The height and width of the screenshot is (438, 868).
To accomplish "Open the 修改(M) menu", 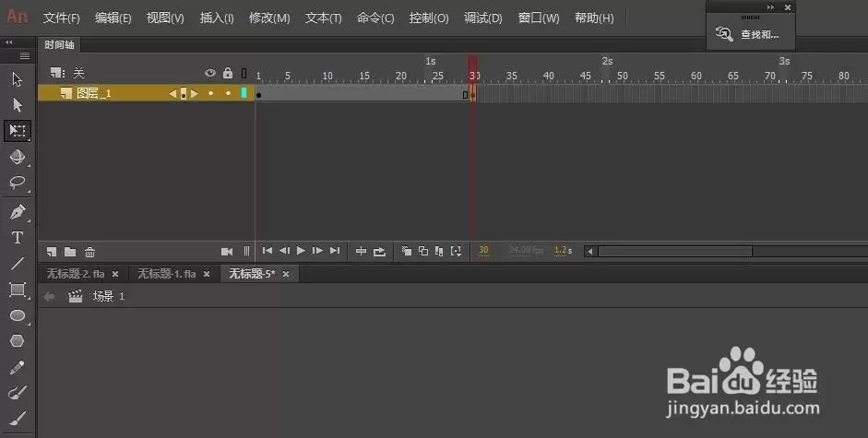I will point(269,18).
